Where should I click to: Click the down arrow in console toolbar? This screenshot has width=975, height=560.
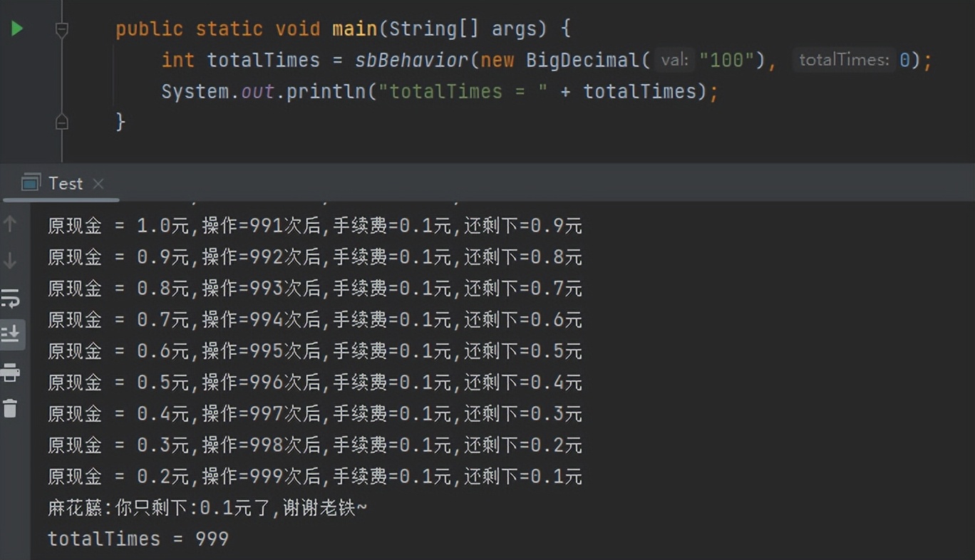click(x=11, y=260)
